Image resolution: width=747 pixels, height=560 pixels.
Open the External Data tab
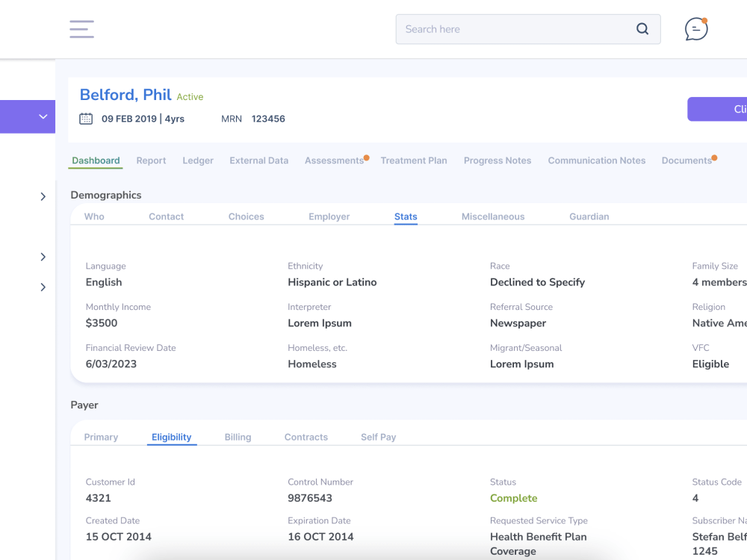(x=258, y=161)
